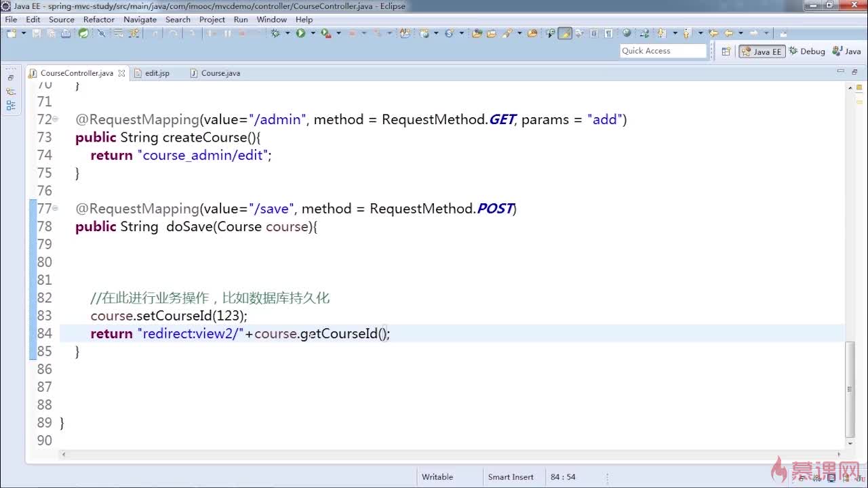Collapse the fold marker on line 72
868x488 pixels.
[x=56, y=119]
